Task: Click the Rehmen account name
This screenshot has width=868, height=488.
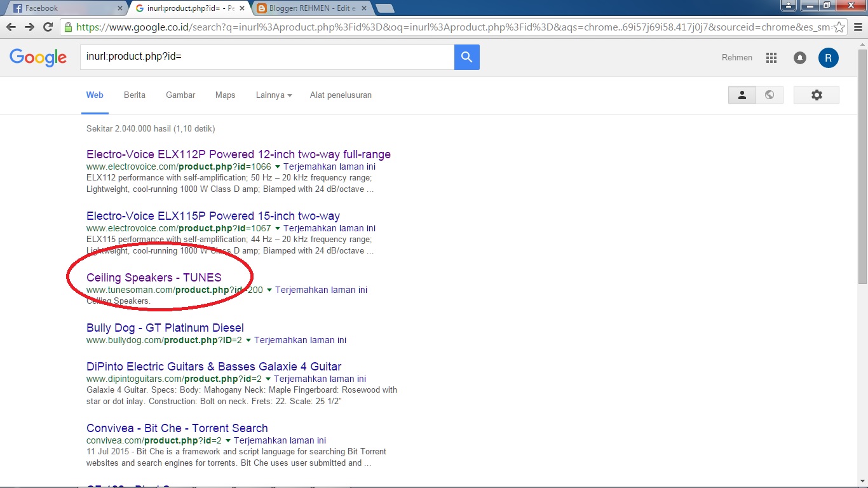Action: 737,58
